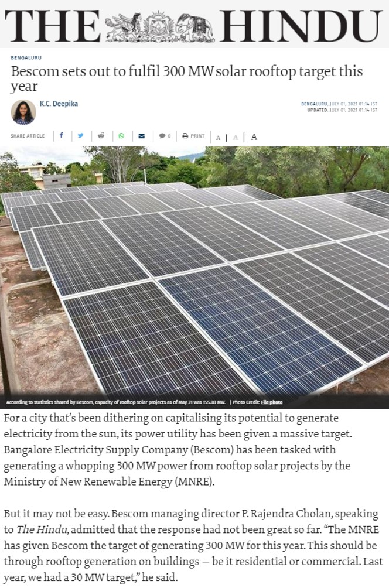
Task: Select the largest font size A
Action: 254,137
